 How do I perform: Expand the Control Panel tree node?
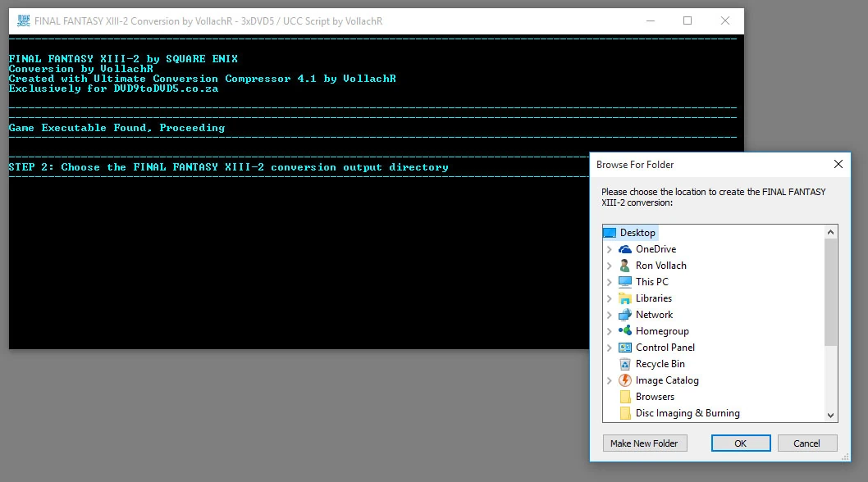coord(610,348)
